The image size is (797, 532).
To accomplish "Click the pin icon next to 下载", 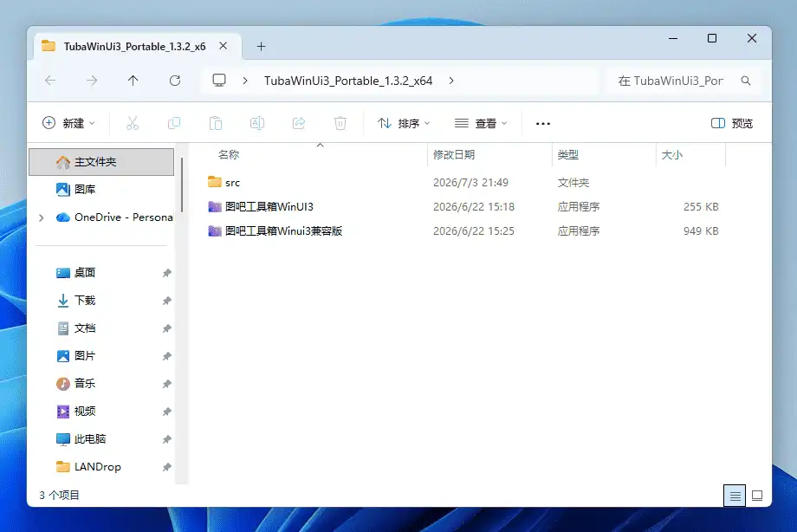I will (x=166, y=301).
